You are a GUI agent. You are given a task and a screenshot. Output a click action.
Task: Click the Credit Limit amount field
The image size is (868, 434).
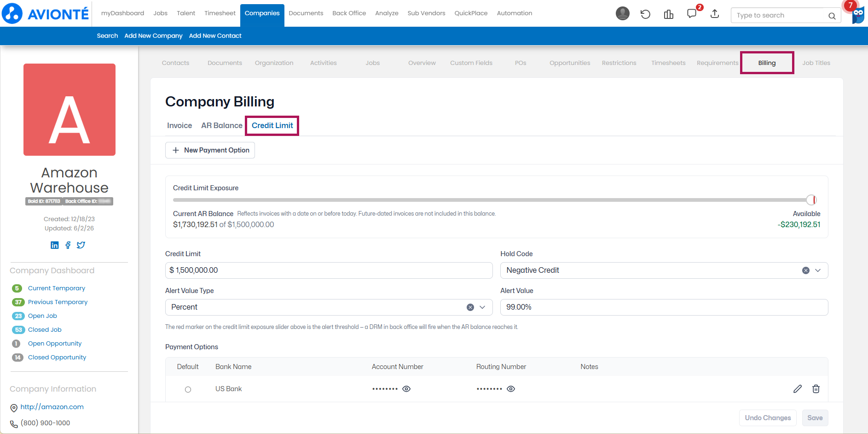(x=329, y=270)
